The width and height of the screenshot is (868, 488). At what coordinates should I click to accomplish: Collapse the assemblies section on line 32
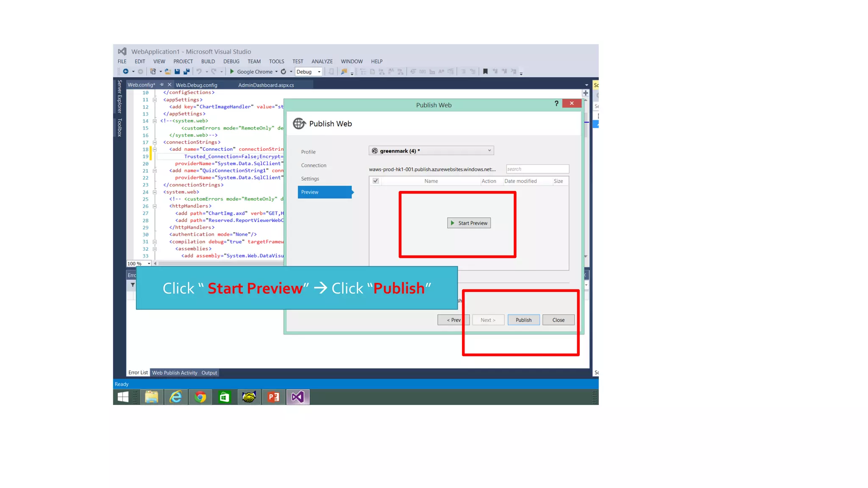click(x=155, y=249)
